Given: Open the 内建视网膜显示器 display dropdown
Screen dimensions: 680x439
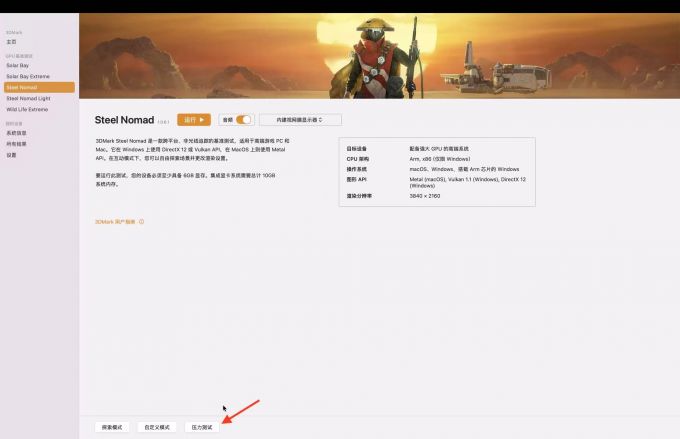Looking at the screenshot, I should click(x=300, y=120).
